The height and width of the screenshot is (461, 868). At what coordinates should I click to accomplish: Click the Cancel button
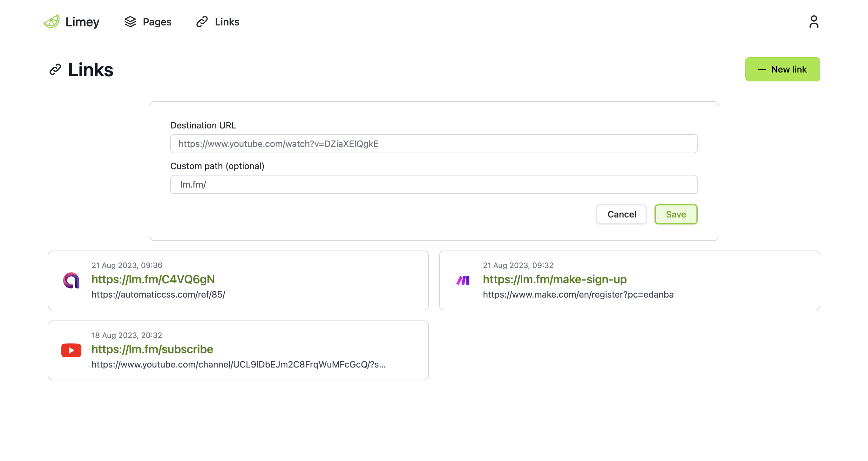621,214
